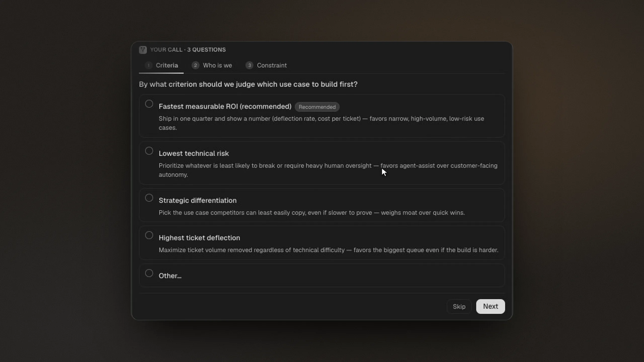Choose the Lowest technical risk radio option
The height and width of the screenshot is (362, 644).
[x=149, y=151]
